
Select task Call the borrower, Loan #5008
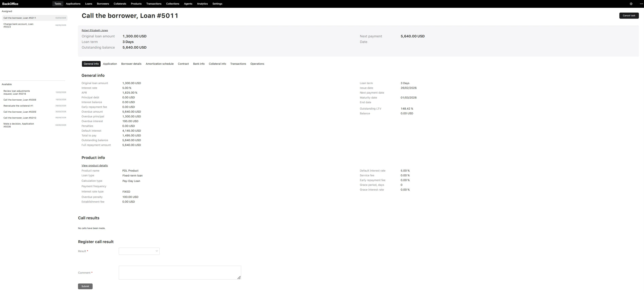[x=35, y=100]
